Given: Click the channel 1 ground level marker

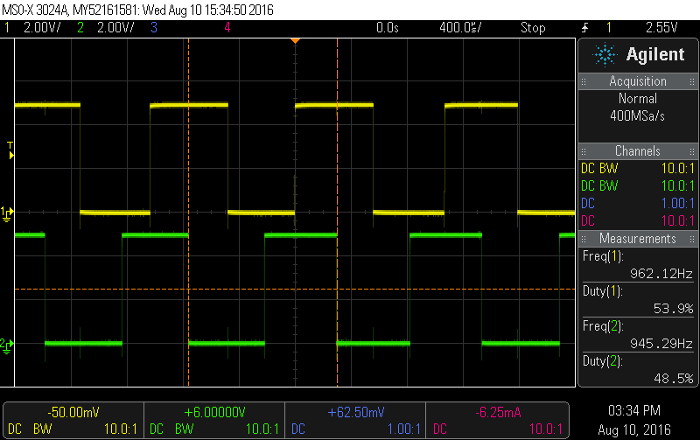Looking at the screenshot, I should (x=7, y=213).
